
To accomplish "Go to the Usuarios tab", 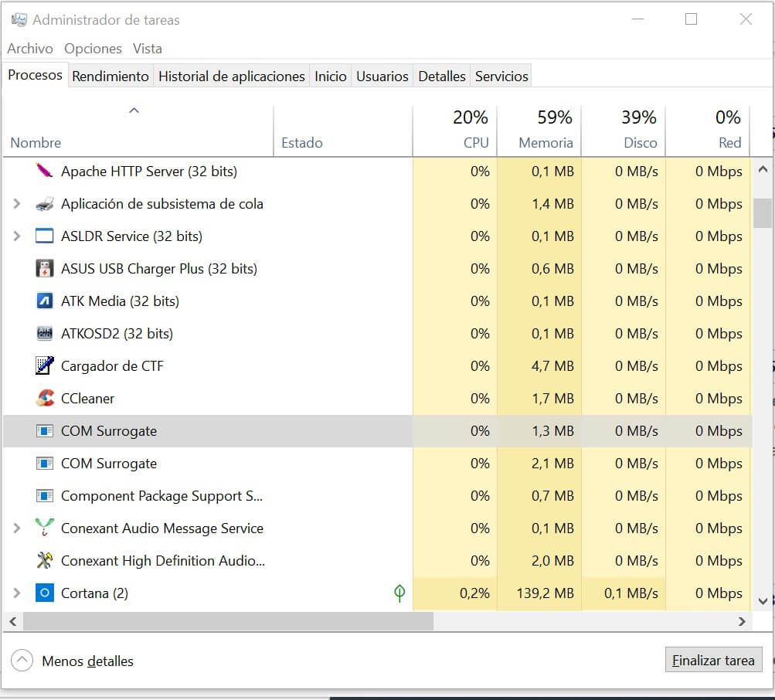I will click(382, 76).
